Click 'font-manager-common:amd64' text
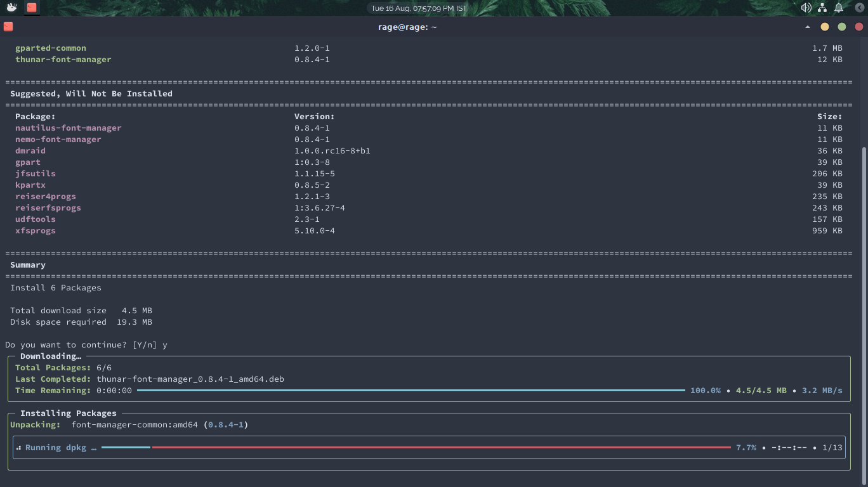 click(135, 425)
